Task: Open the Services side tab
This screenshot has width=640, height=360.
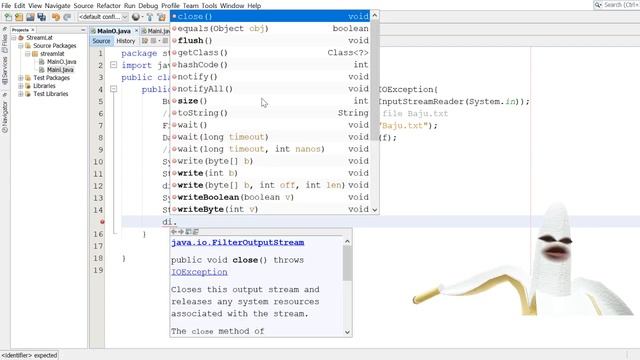Action: 4,70
